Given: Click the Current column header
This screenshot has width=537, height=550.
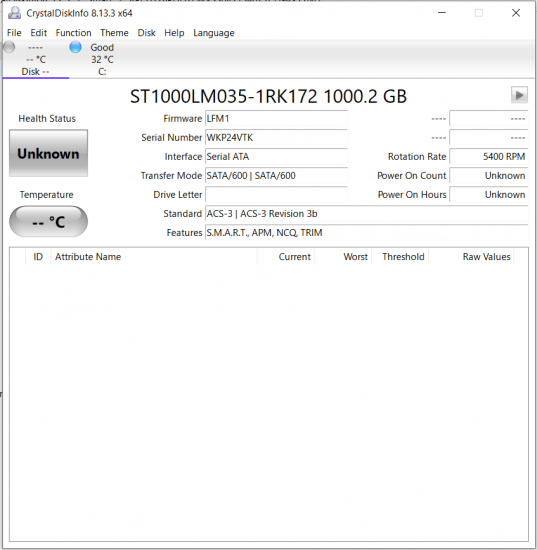Looking at the screenshot, I should [286, 257].
